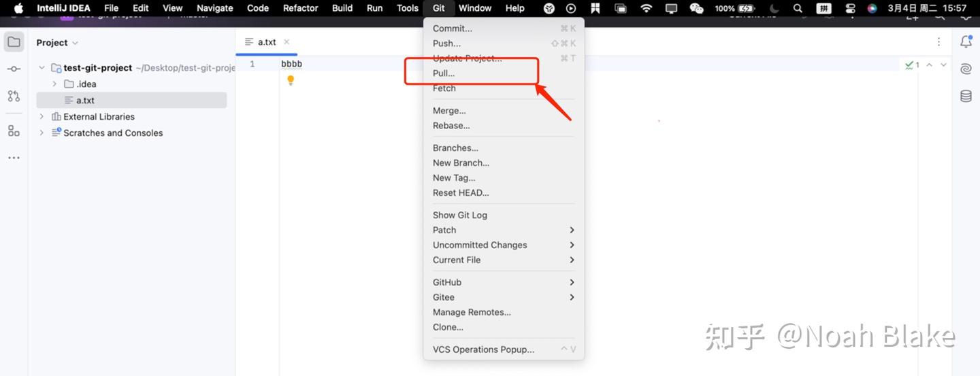This screenshot has height=376, width=980.
Task: Select a.txt in the project tree
Action: tap(85, 101)
